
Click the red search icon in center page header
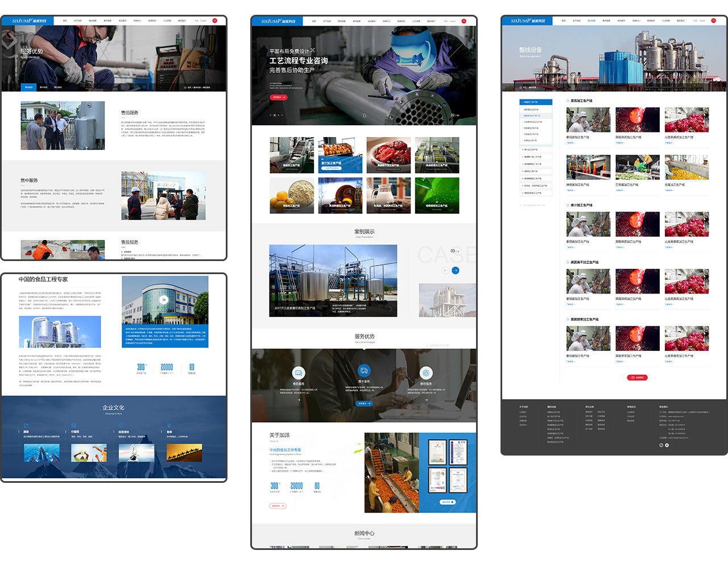coord(464,21)
